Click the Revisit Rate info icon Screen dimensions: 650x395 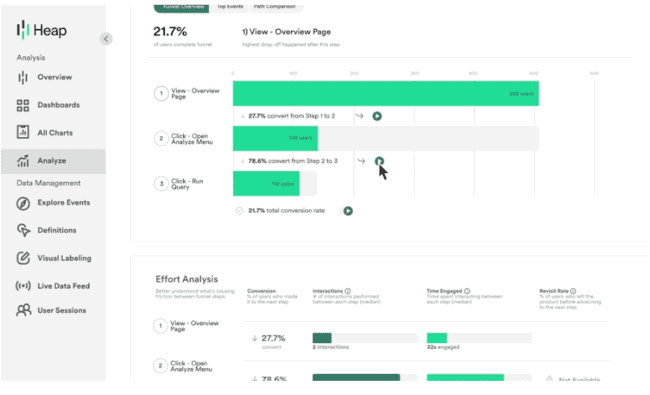[573, 291]
